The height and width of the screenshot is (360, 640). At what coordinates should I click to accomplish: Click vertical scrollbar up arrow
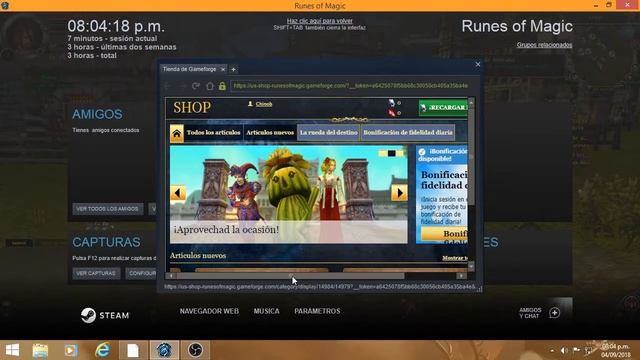[x=471, y=102]
